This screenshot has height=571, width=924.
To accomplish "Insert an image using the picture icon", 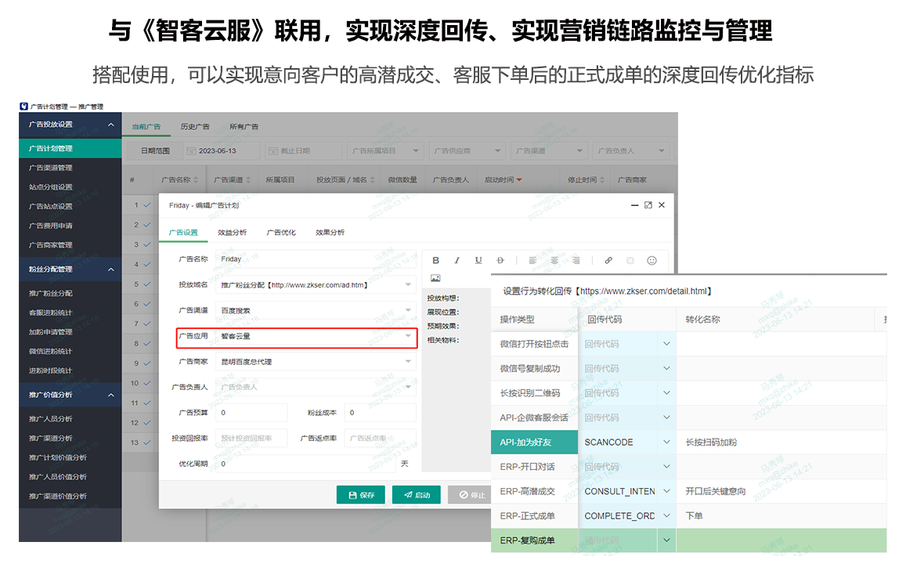I will click(436, 278).
